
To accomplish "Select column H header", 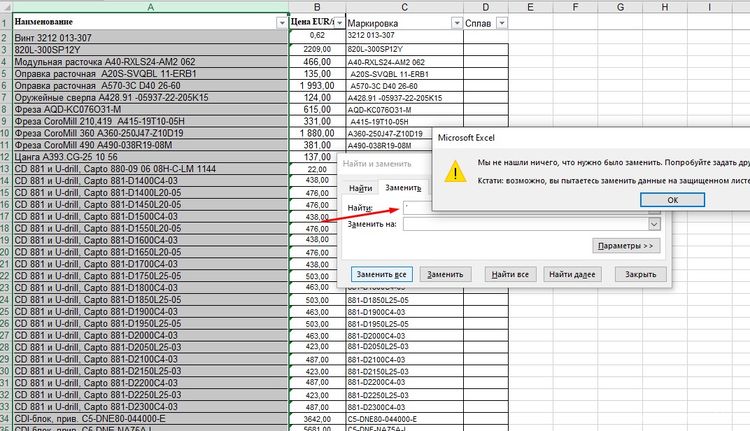I will click(665, 7).
